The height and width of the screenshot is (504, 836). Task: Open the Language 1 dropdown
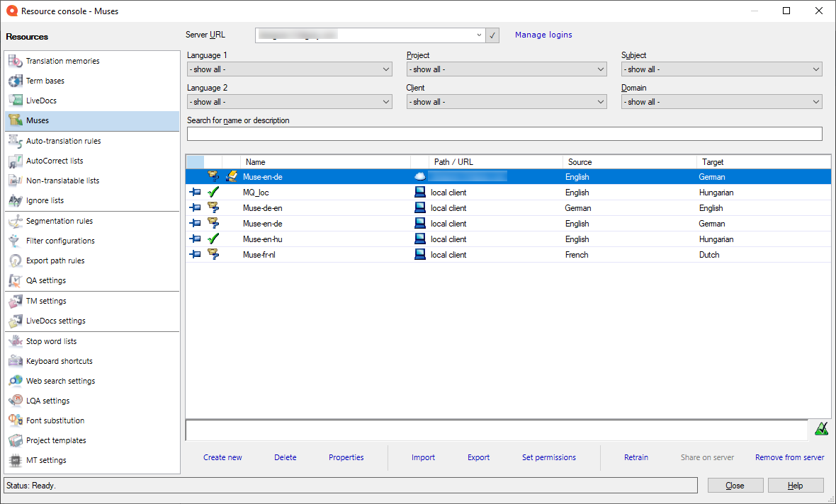[289, 69]
